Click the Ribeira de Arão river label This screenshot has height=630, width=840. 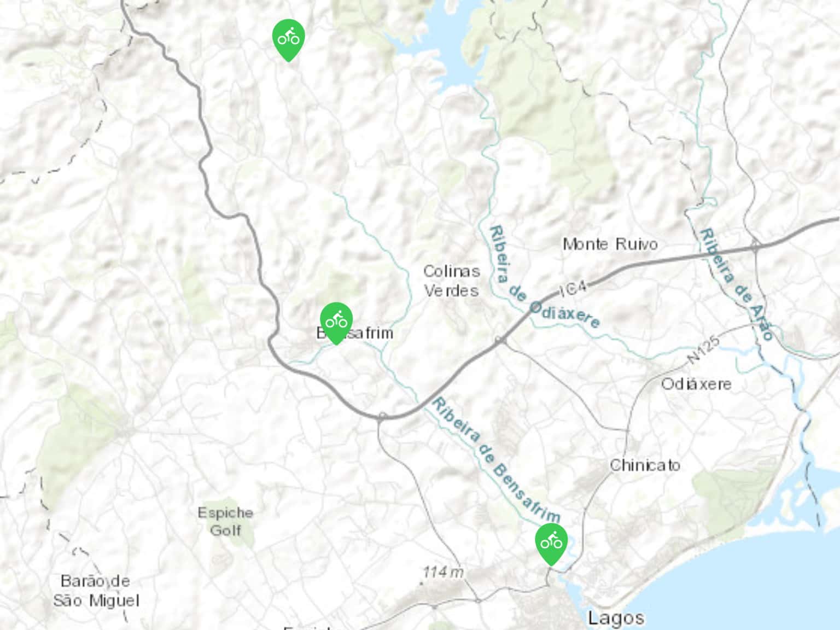[x=737, y=284]
